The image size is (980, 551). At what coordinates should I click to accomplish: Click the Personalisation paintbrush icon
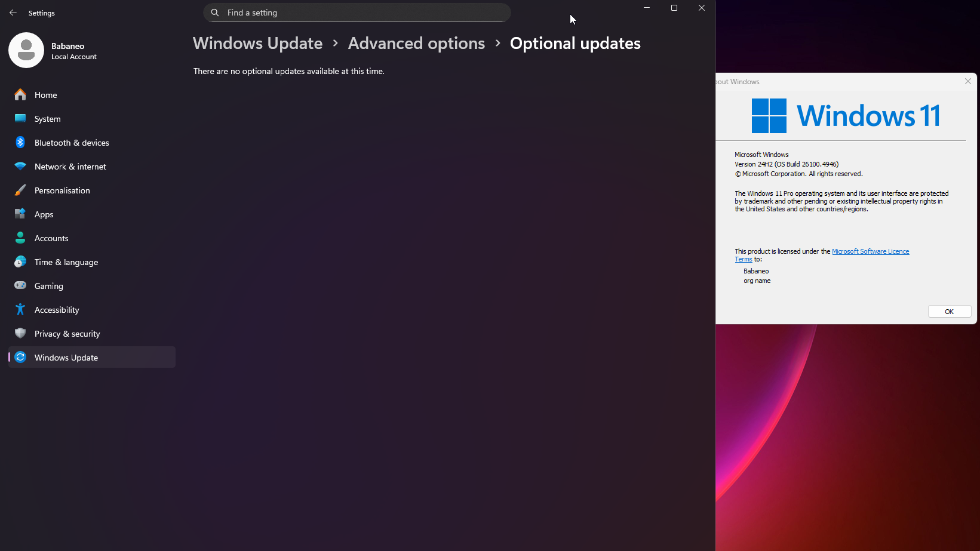click(20, 190)
